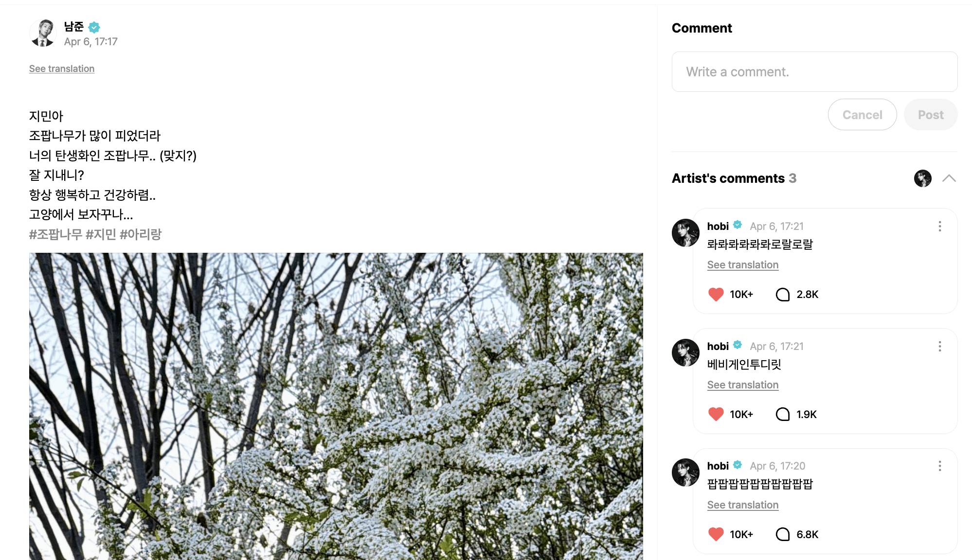Open three-dot menu on hobi's second comment

(x=940, y=346)
